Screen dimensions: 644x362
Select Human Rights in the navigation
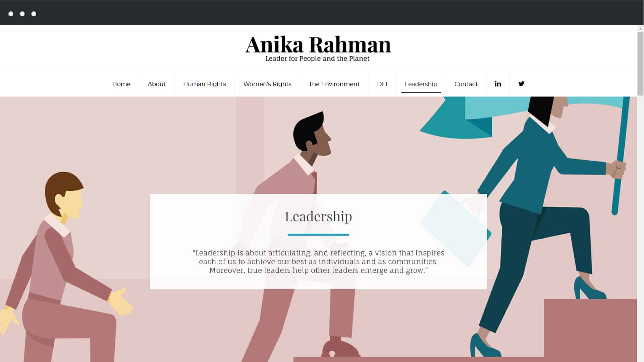(x=205, y=84)
